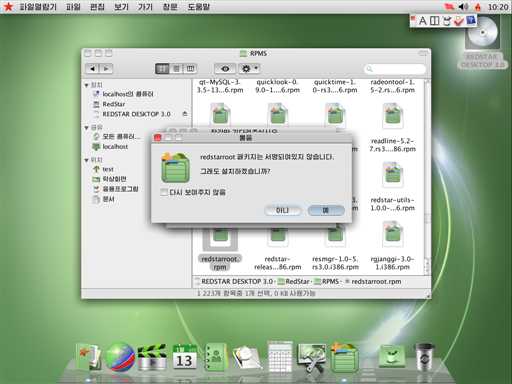
Task: Open the gear action dropdown menu
Action: [249, 69]
